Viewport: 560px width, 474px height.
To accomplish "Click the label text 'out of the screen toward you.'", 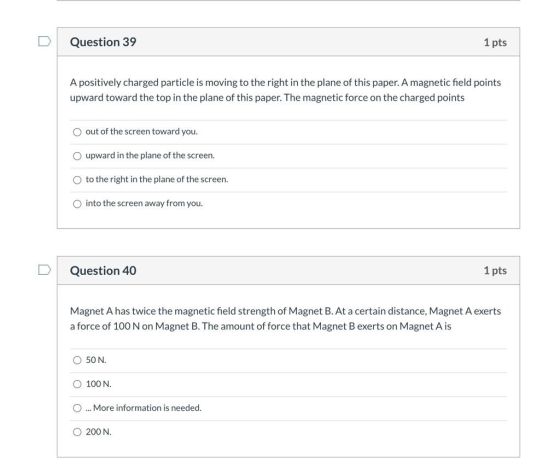I will (x=141, y=131).
